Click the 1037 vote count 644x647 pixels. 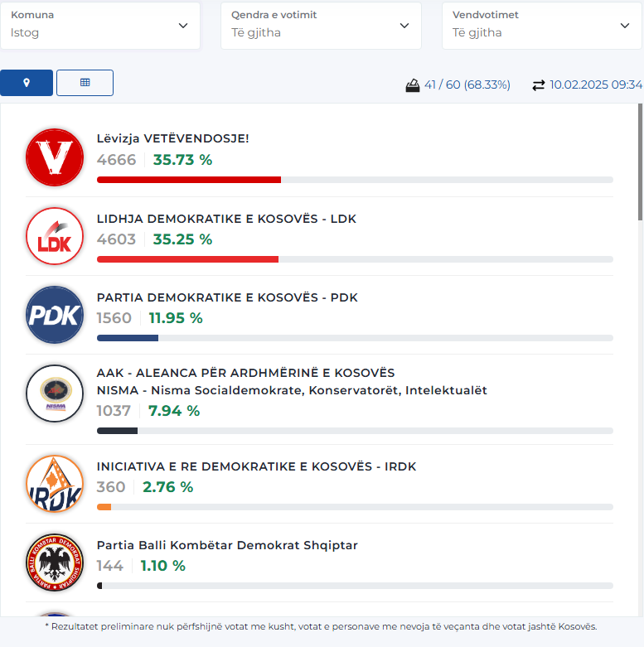tap(114, 411)
